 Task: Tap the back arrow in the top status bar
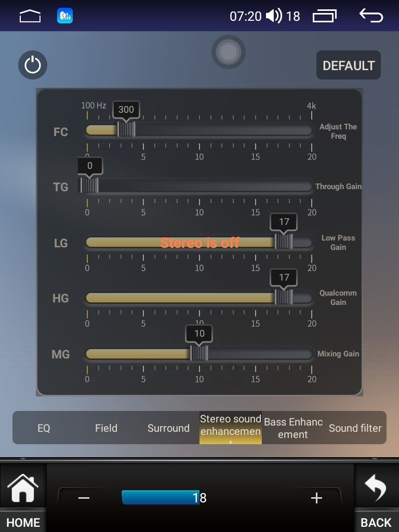pyautogui.click(x=371, y=16)
